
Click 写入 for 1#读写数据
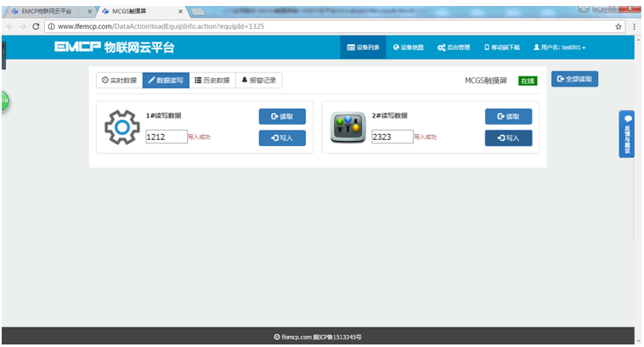[282, 137]
